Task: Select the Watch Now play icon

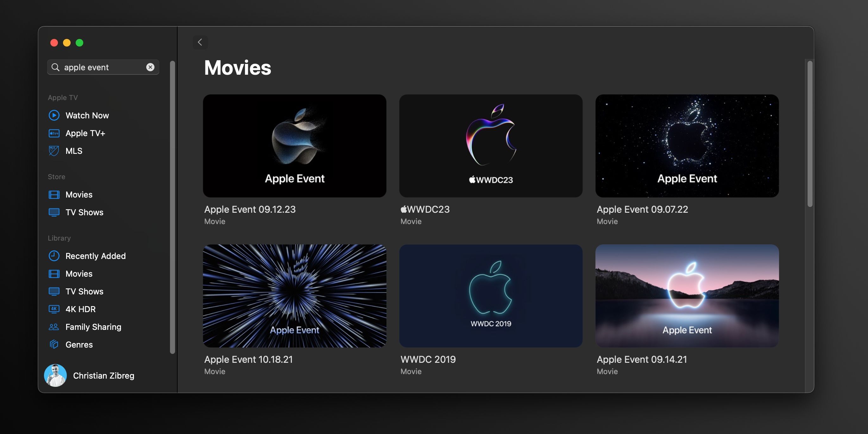Action: 54,116
